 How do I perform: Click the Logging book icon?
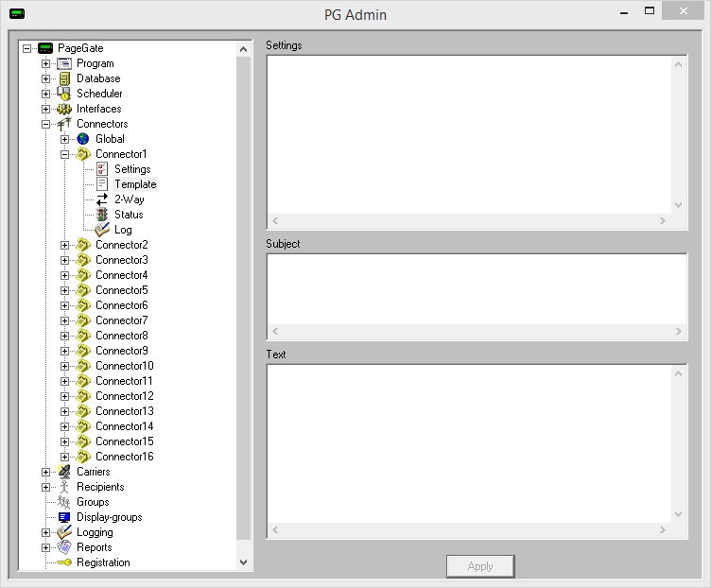tap(64, 532)
